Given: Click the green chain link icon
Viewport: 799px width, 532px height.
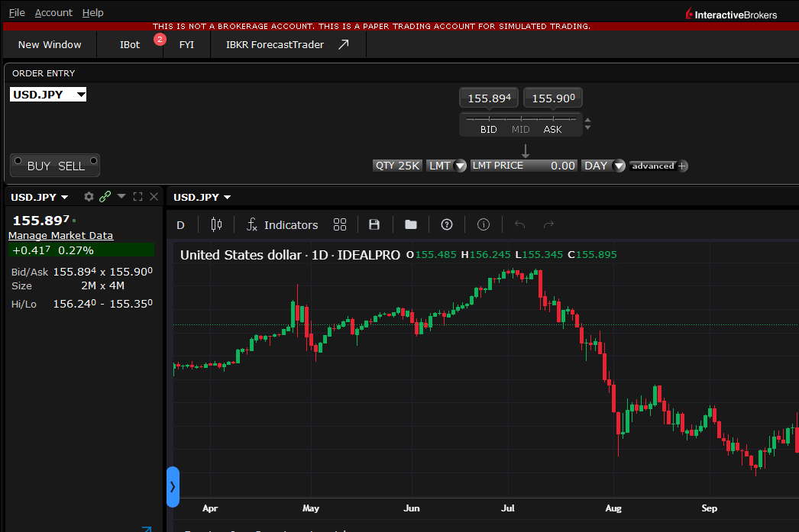Looking at the screenshot, I should [x=105, y=196].
